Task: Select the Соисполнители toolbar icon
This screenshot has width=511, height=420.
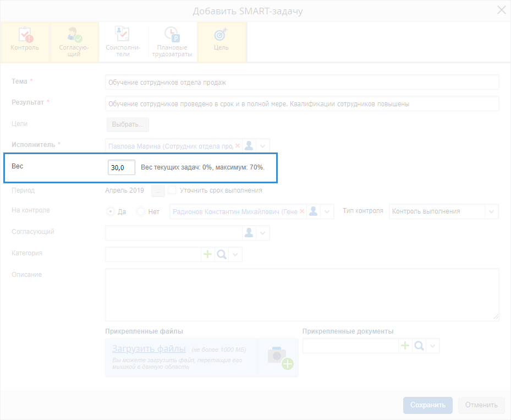Action: pos(122,41)
